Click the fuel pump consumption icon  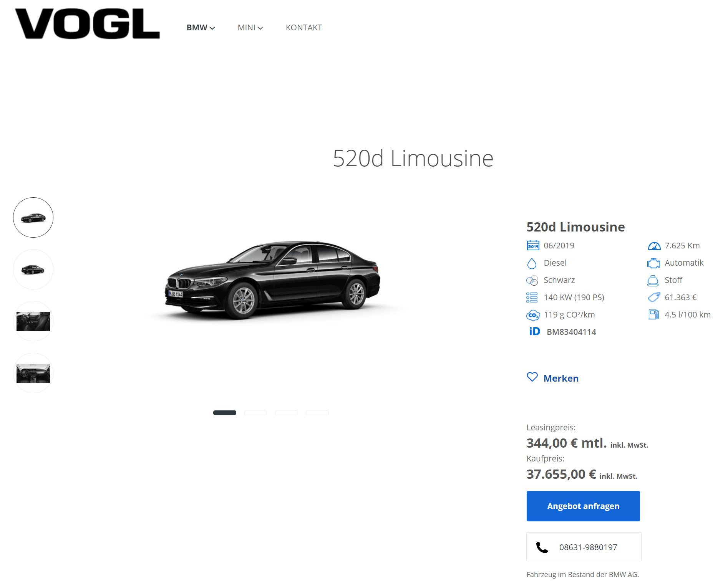[x=653, y=314]
